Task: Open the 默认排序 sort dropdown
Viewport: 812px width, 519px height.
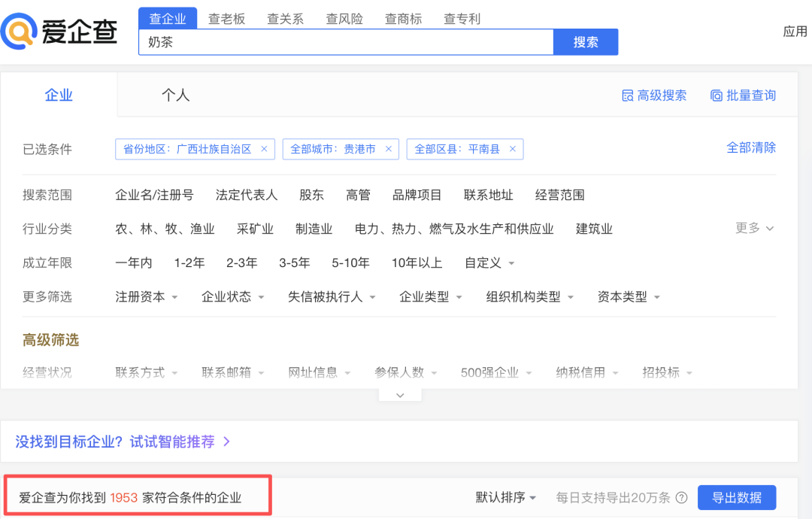Action: 506,498
